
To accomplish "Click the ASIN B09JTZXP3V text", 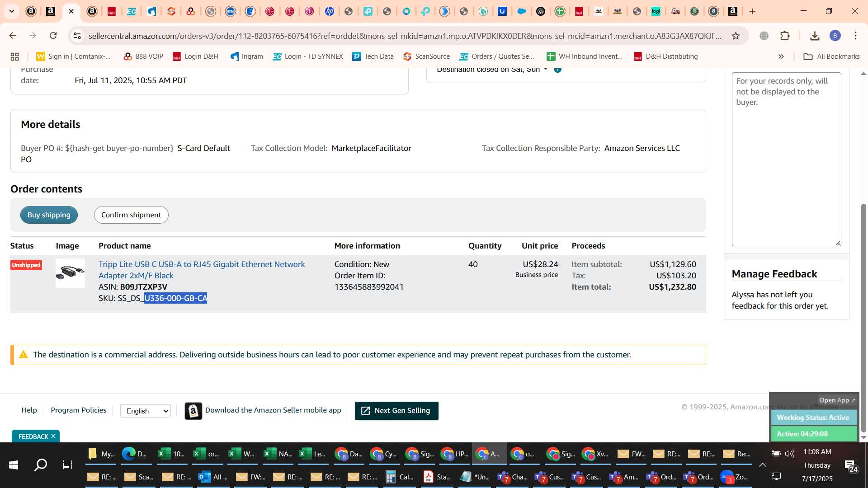I will coord(143,287).
